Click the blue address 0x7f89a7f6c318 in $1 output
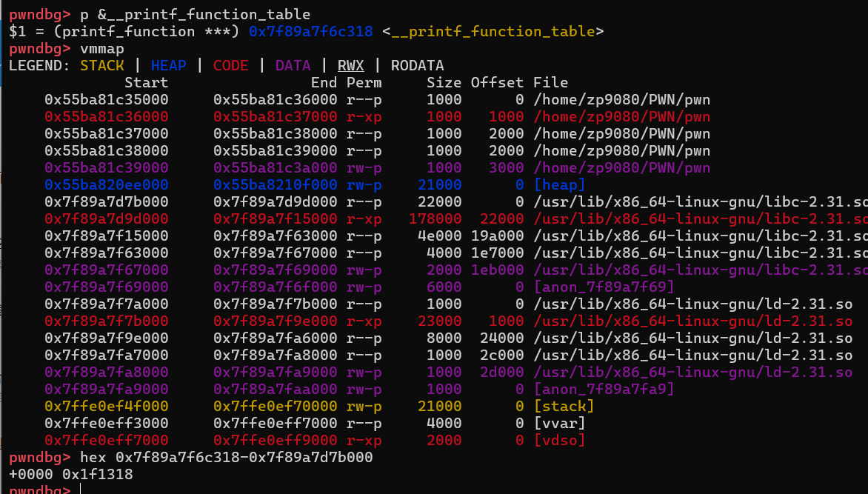This screenshot has width=868, height=494. (x=313, y=32)
